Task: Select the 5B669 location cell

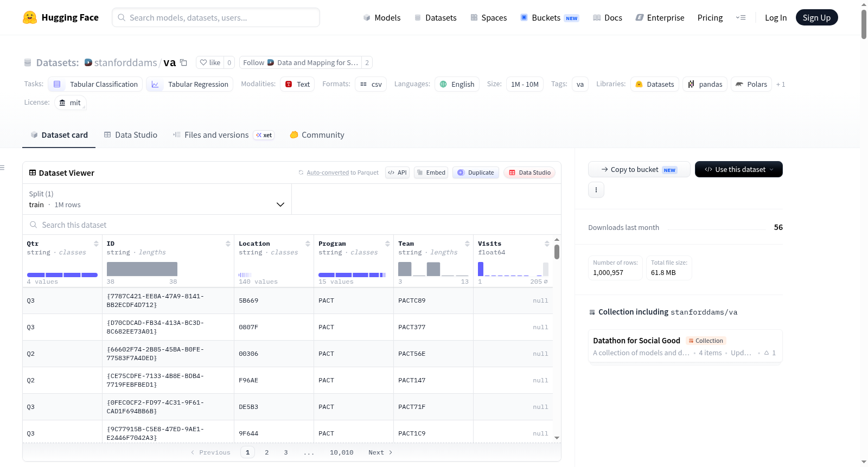Action: pos(274,300)
